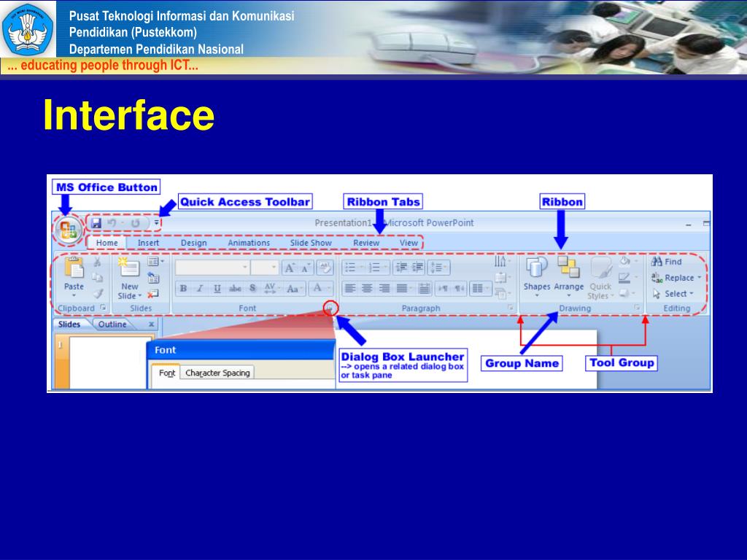Click the Text Direction icon
The width and height of the screenshot is (747, 560).
coord(501,262)
